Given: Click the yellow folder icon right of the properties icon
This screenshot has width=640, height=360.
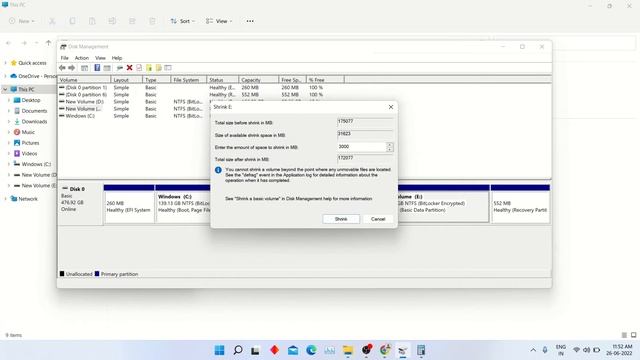Looking at the screenshot, I should (149, 68).
